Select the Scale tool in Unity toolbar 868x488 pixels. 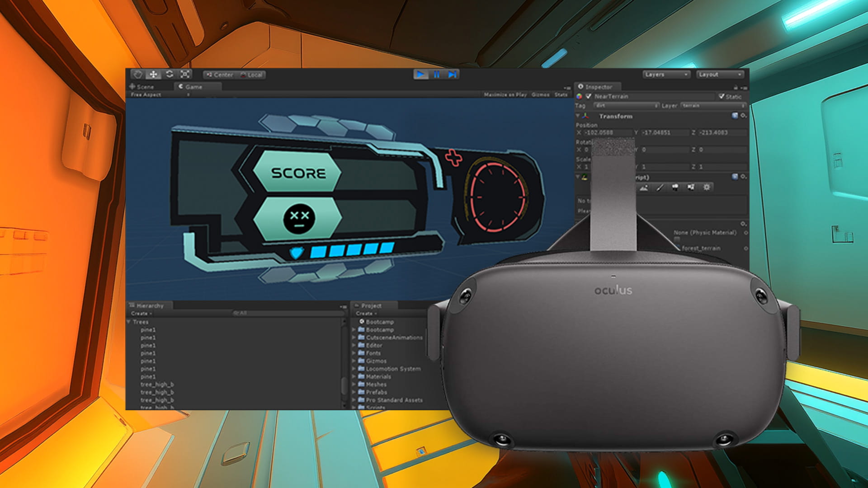[185, 75]
